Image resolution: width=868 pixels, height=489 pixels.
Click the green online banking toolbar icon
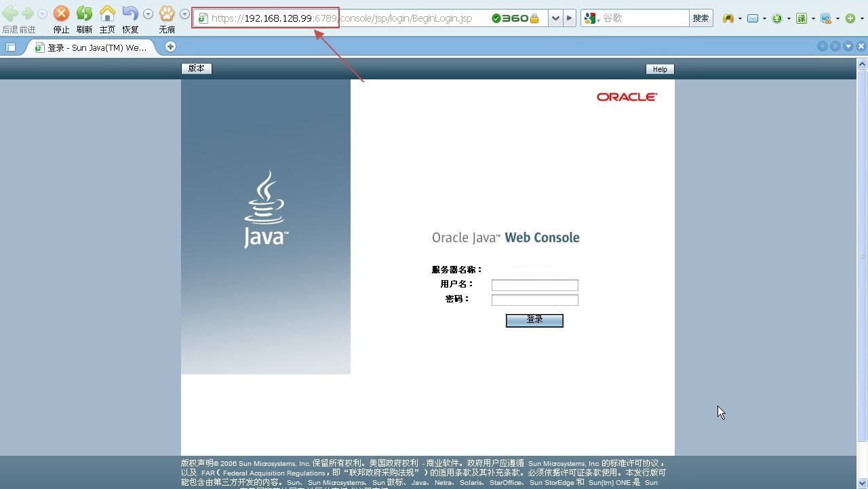777,18
